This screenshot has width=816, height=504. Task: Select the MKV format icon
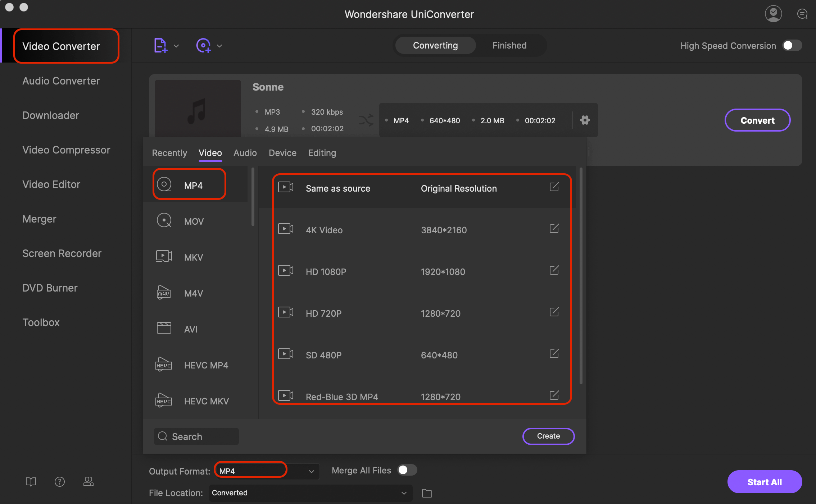click(x=164, y=256)
